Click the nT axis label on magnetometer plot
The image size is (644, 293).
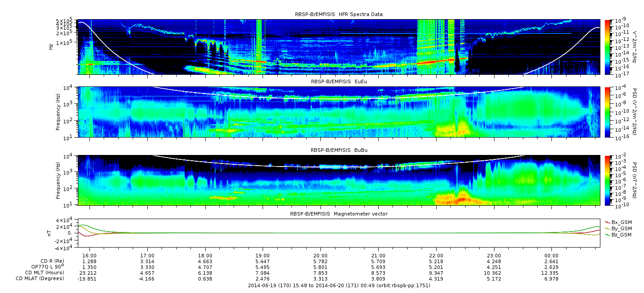tap(50, 233)
